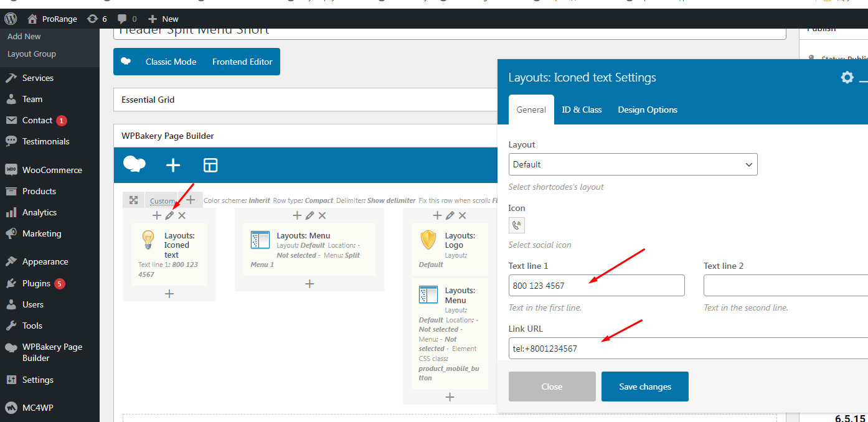Open the phone icon picker under Icon
The width and height of the screenshot is (868, 422).
517,225
